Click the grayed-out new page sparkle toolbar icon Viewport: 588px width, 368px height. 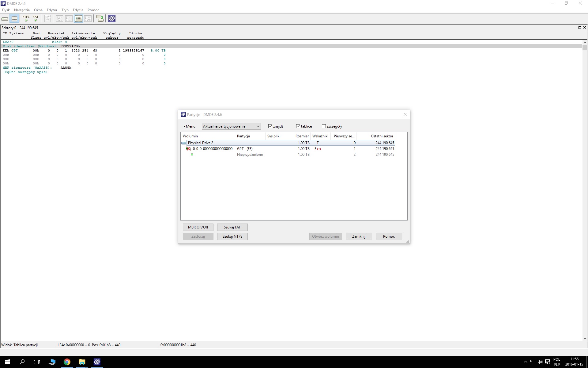[47, 19]
